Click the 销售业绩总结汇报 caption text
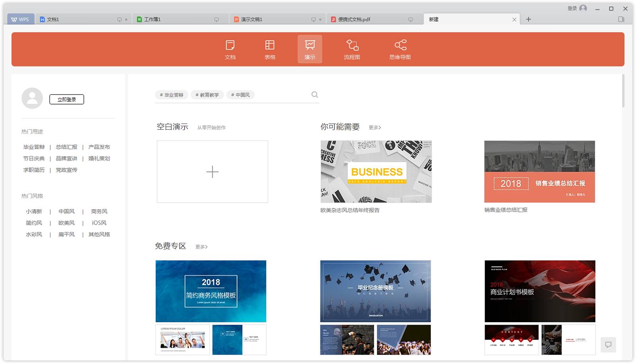The image size is (636, 364). [x=506, y=210]
